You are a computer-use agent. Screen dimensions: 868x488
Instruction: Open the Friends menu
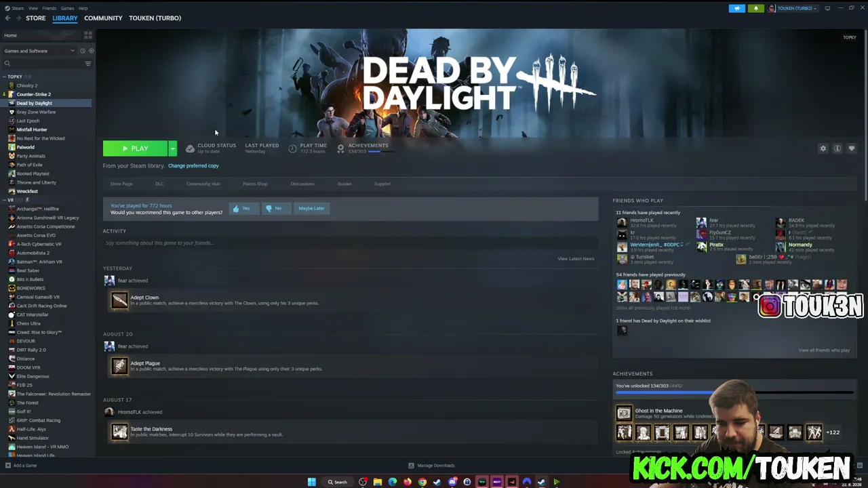pos(50,8)
